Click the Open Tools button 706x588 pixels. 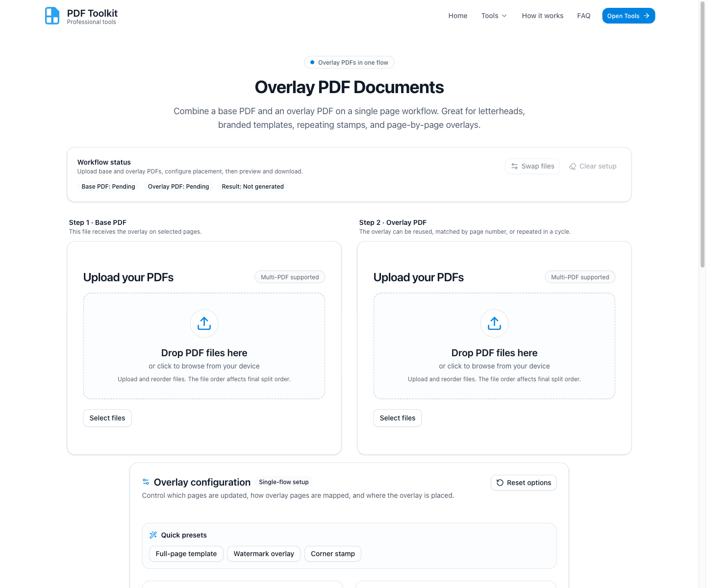[x=628, y=15]
